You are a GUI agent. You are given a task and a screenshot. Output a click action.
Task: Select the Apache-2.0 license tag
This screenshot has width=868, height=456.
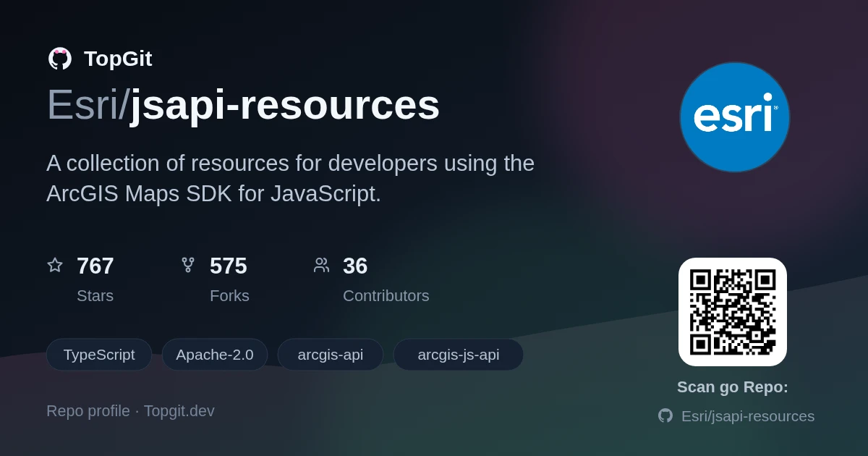pyautogui.click(x=215, y=355)
